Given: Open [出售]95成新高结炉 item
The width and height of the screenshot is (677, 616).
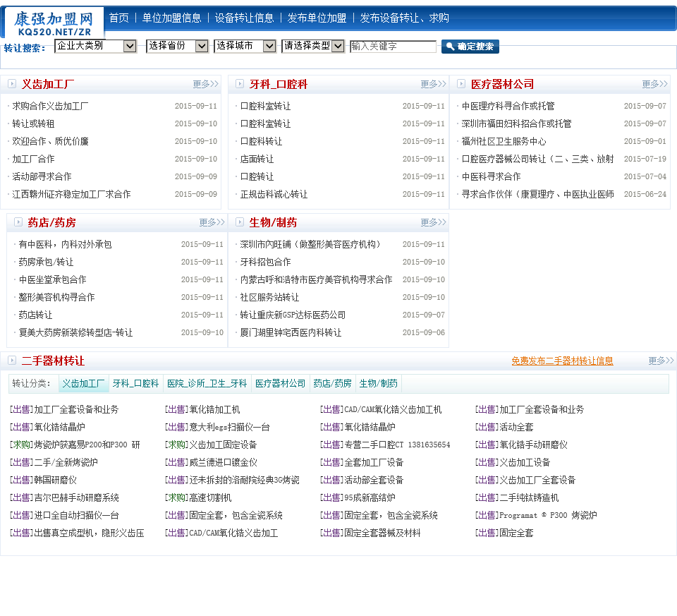Looking at the screenshot, I should 358,497.
